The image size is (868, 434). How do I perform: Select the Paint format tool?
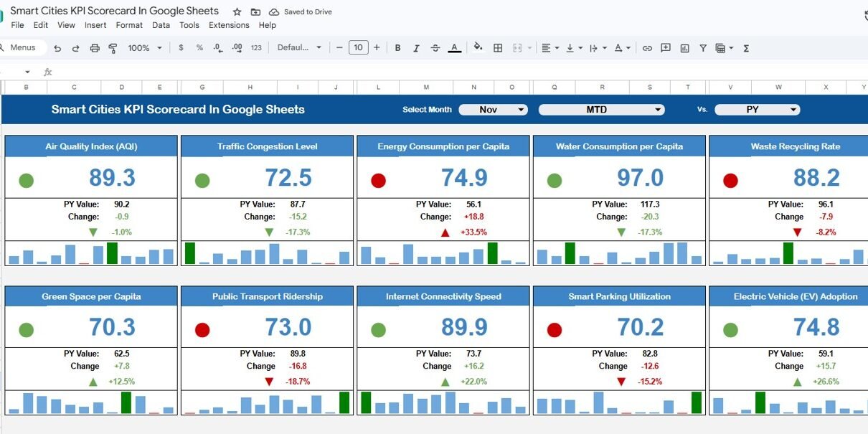coord(113,48)
